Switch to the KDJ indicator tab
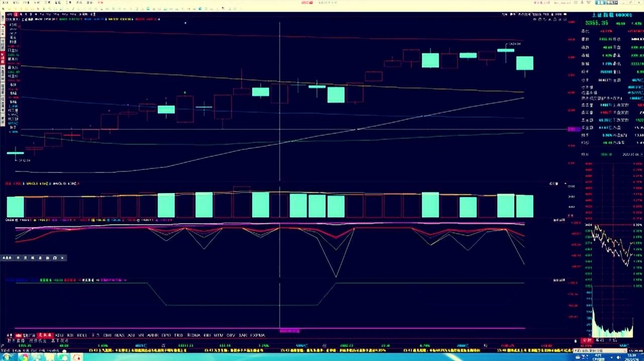This screenshot has height=361, width=644. click(60, 335)
